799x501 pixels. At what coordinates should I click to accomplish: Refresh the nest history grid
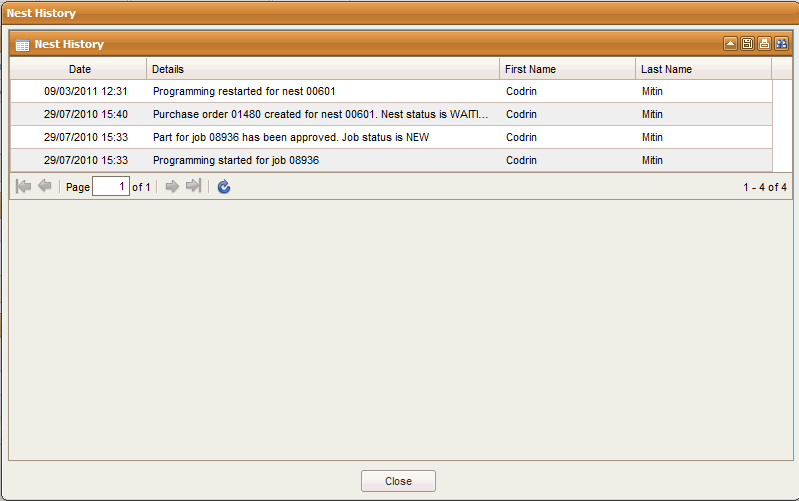(x=224, y=187)
